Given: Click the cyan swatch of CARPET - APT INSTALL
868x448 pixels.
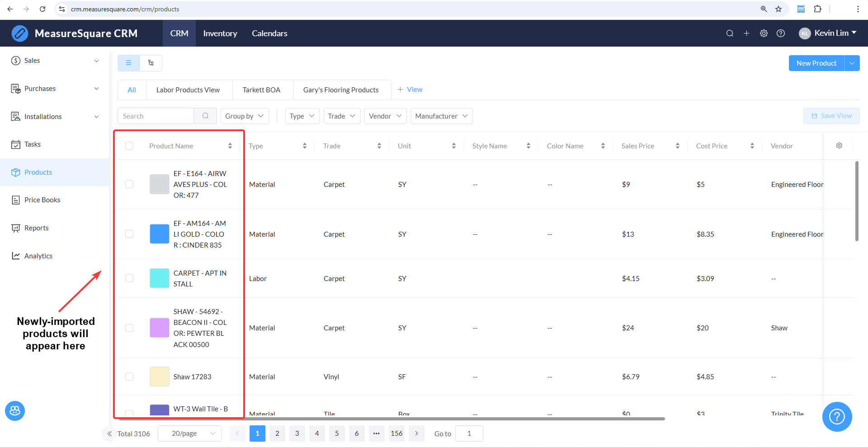Looking at the screenshot, I should tap(160, 278).
